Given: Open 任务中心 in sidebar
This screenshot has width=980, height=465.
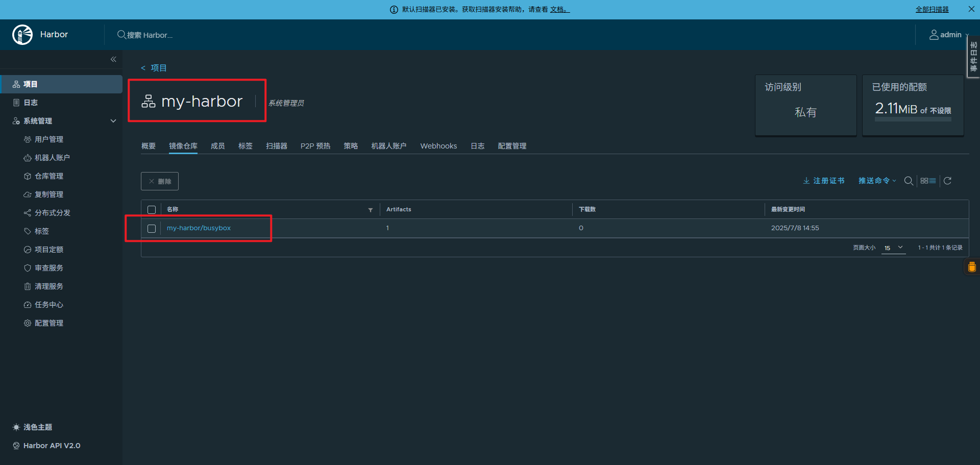Looking at the screenshot, I should tap(49, 305).
